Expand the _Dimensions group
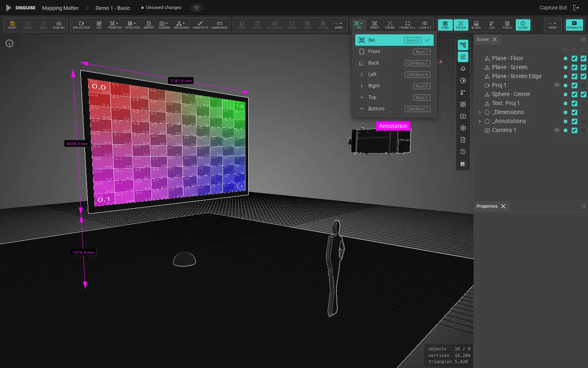 (480, 112)
